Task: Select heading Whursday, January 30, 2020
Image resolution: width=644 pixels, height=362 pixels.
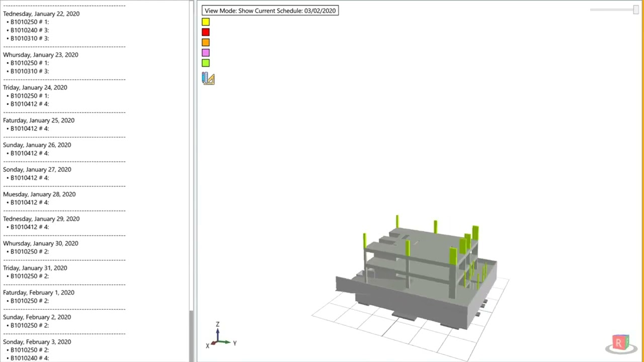Action: coord(41,243)
